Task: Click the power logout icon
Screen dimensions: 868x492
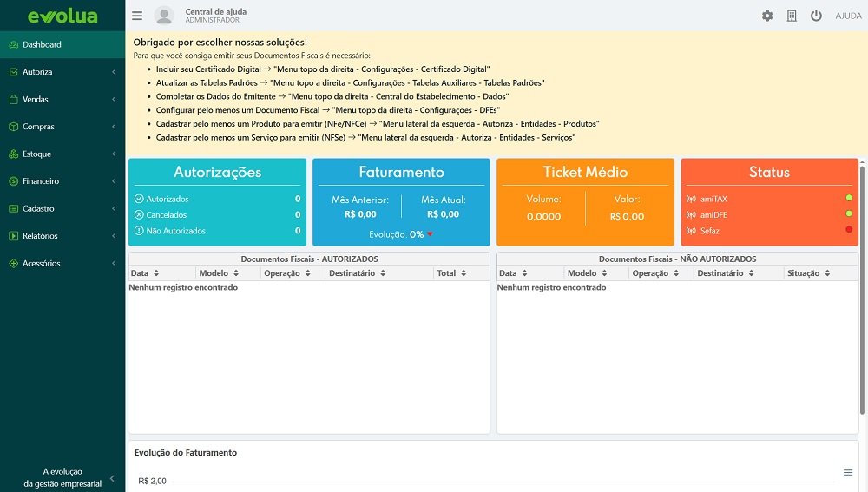Action: (x=816, y=16)
